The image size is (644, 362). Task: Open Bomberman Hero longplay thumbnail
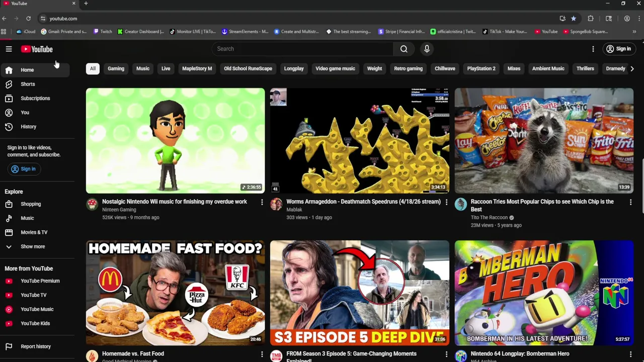pyautogui.click(x=544, y=293)
